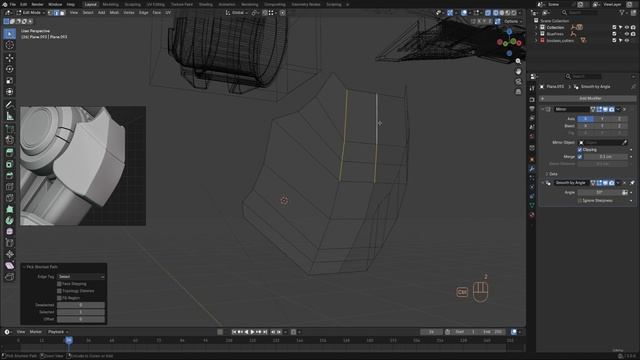The image size is (640, 360).
Task: Toggle the Merge checkbox in Mirror modifier
Action: click(580, 157)
